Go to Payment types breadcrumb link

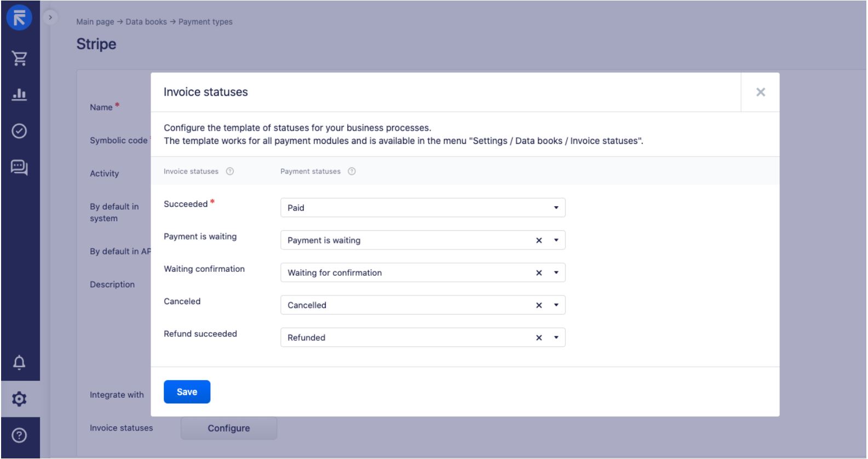205,22
